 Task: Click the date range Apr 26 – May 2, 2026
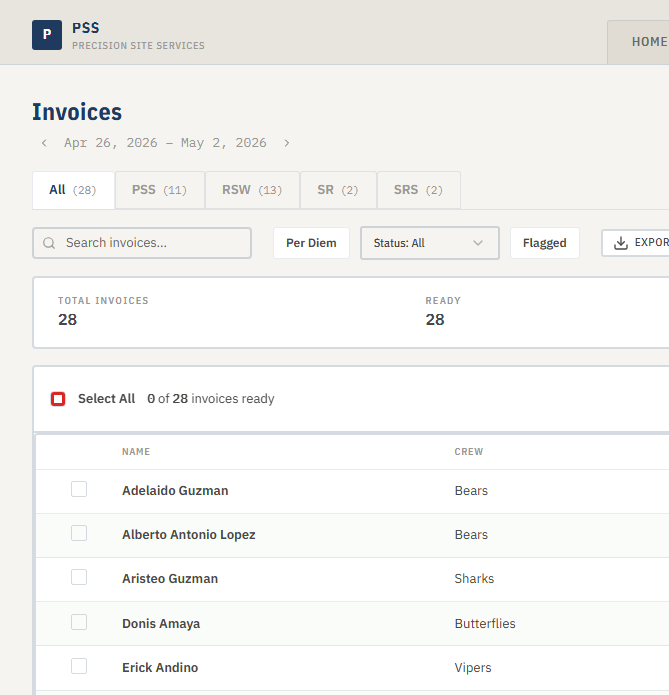tap(165, 143)
